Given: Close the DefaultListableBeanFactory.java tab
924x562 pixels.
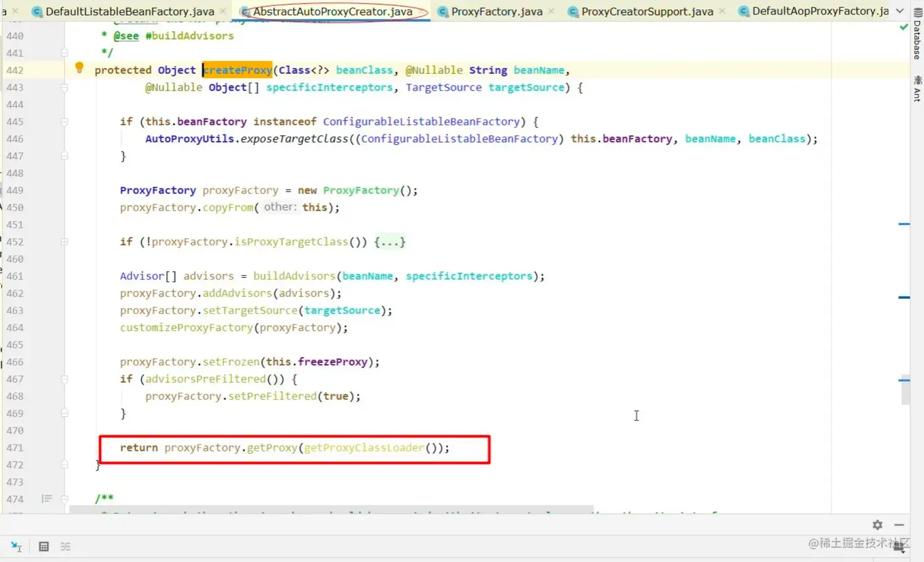Looking at the screenshot, I should [x=223, y=11].
